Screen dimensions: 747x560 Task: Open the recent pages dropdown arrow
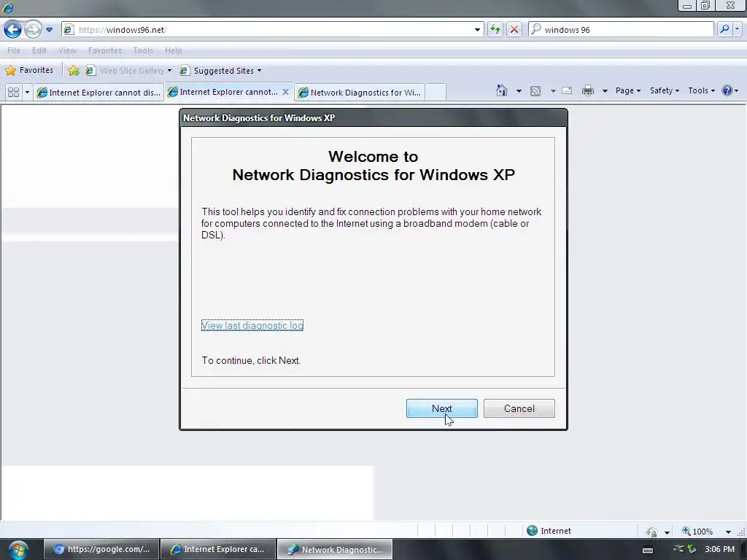(x=49, y=29)
